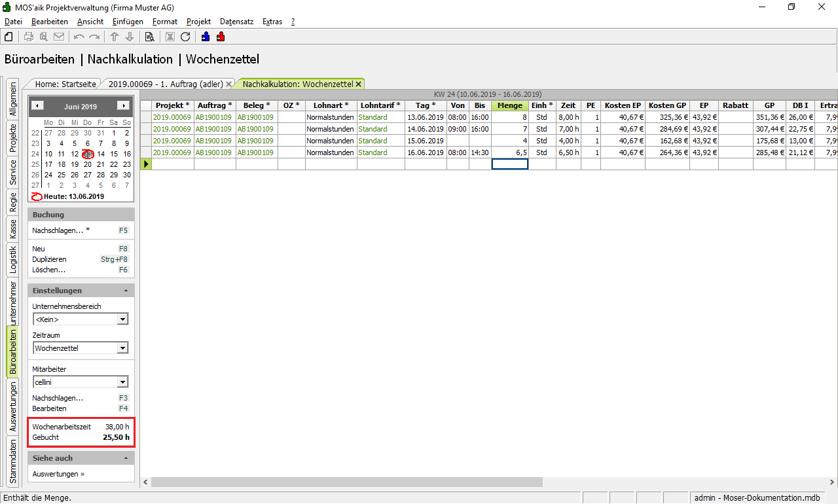Screen dimensions: 838x504
Task: Click the red puzzle piece icon
Action: 221,37
